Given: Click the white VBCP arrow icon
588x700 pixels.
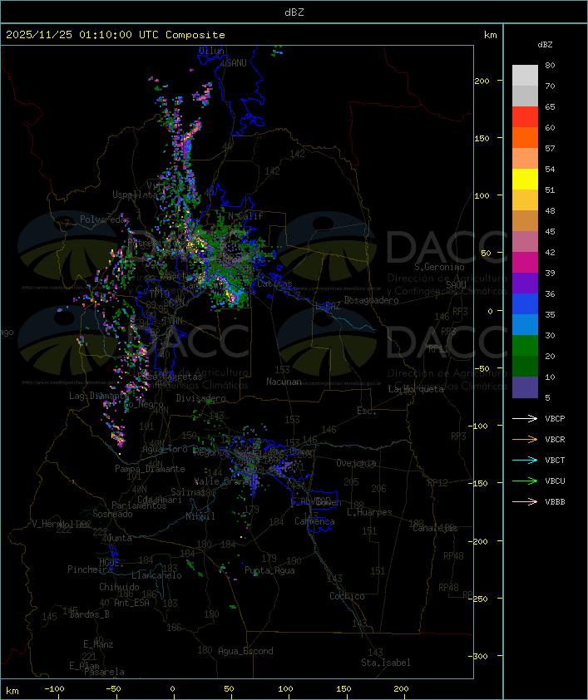Looking at the screenshot, I should (525, 418).
